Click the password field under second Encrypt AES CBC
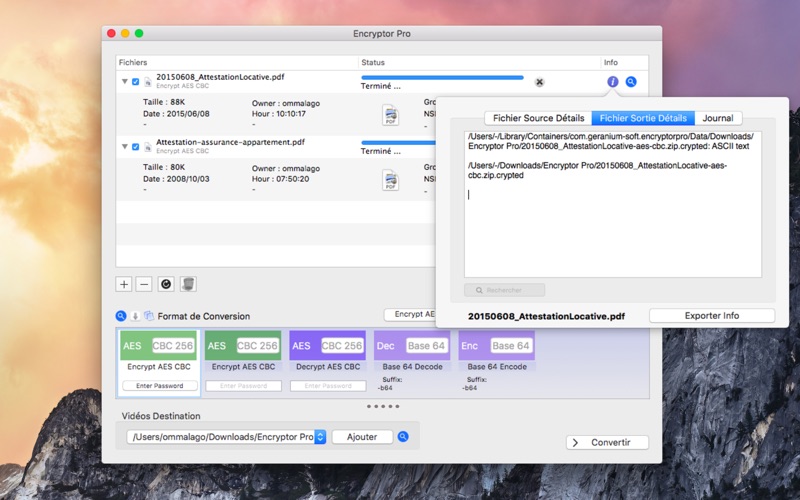The height and width of the screenshot is (500, 800). (243, 386)
